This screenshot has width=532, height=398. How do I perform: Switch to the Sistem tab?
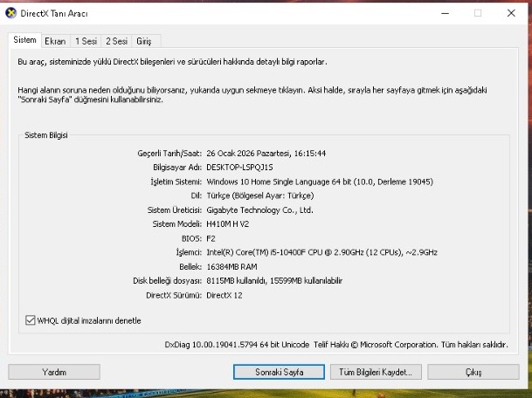point(24,40)
